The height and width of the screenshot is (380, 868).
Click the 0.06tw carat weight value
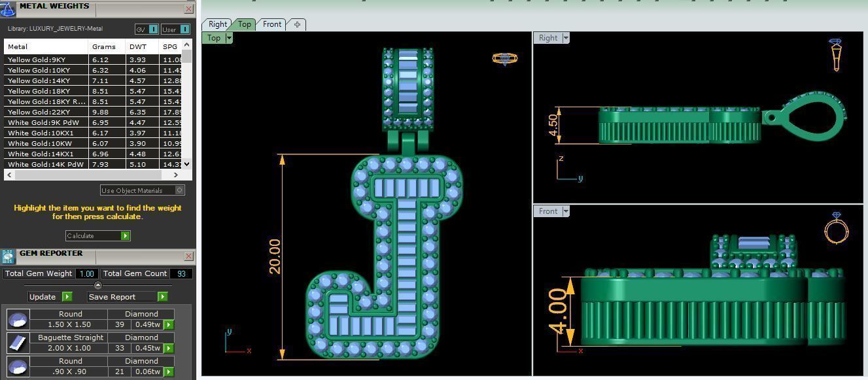pos(148,371)
